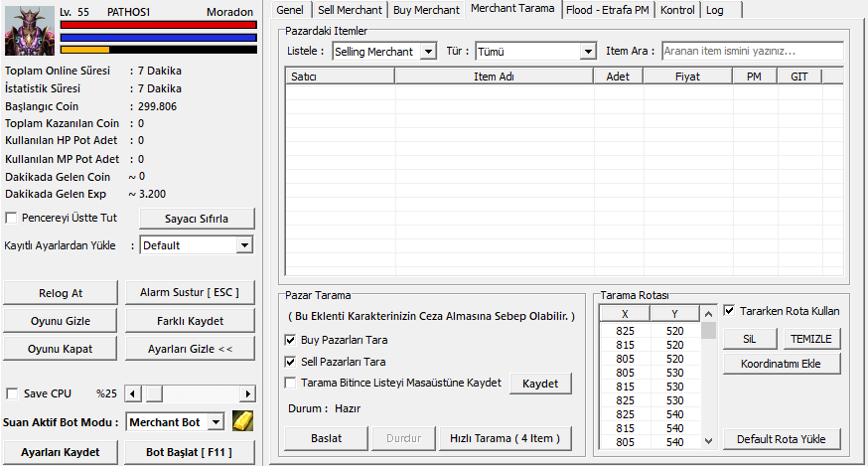
Task: Go to the Genel tab
Action: click(295, 10)
